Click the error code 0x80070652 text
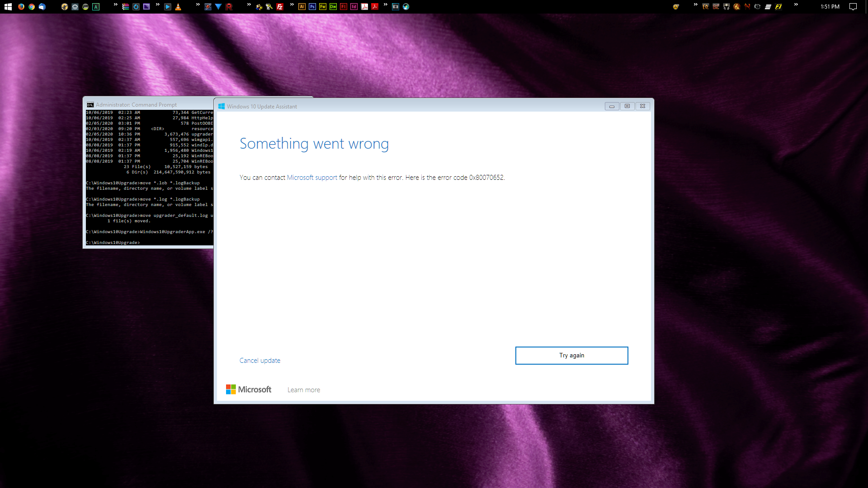The height and width of the screenshot is (488, 868). [486, 178]
